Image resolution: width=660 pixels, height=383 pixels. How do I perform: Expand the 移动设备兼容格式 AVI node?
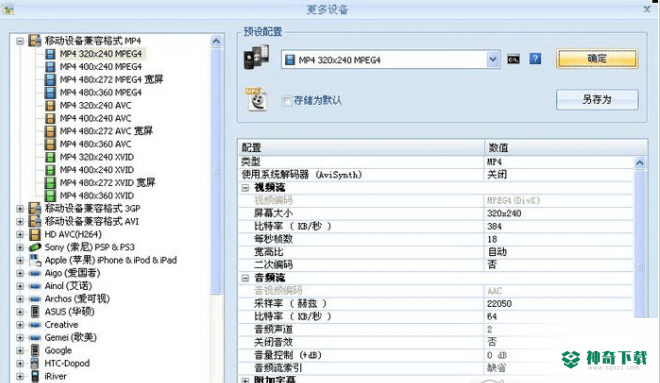coord(20,222)
